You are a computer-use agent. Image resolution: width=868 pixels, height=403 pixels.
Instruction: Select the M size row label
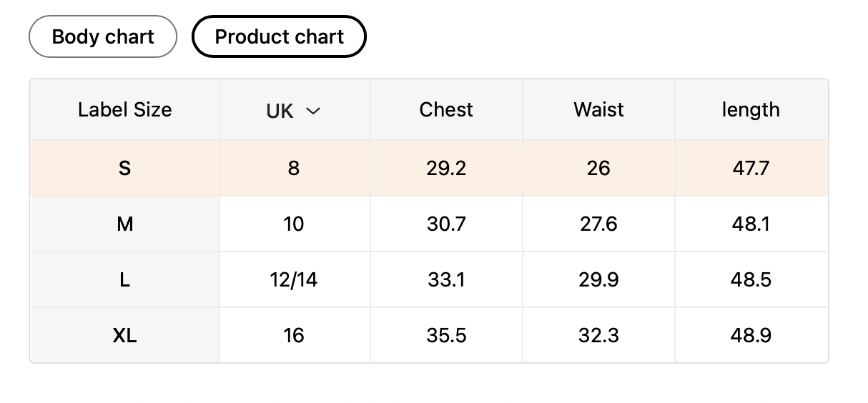124,224
